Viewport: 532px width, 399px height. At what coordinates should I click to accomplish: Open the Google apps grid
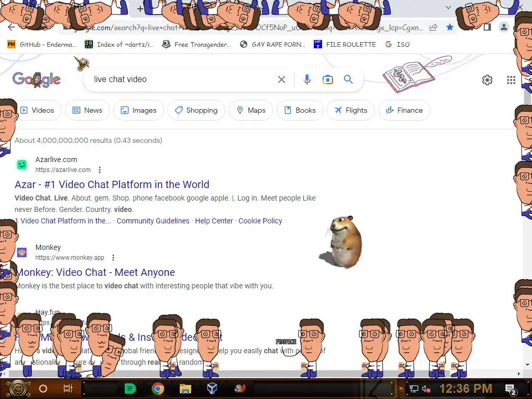511,80
